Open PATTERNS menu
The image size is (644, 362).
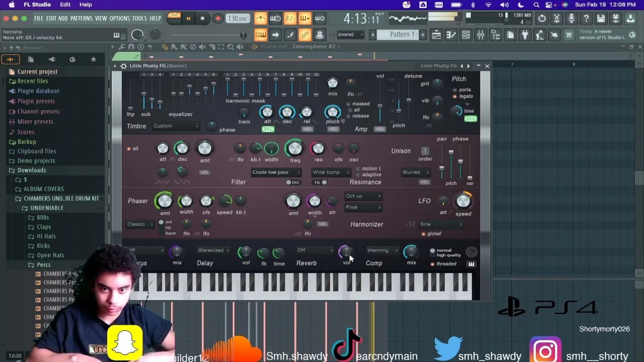coord(81,19)
